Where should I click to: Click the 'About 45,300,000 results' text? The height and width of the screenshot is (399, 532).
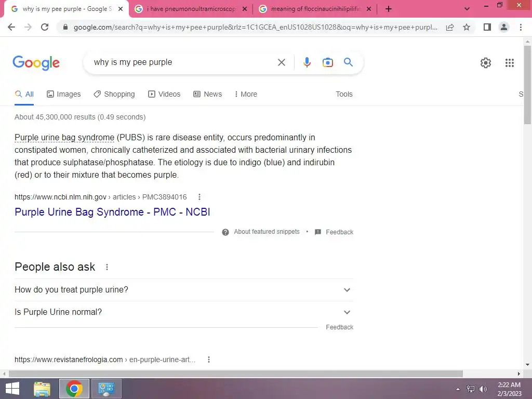coord(80,117)
